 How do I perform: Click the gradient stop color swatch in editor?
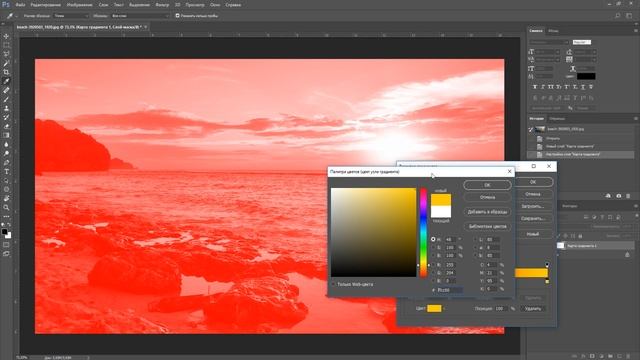(x=434, y=309)
